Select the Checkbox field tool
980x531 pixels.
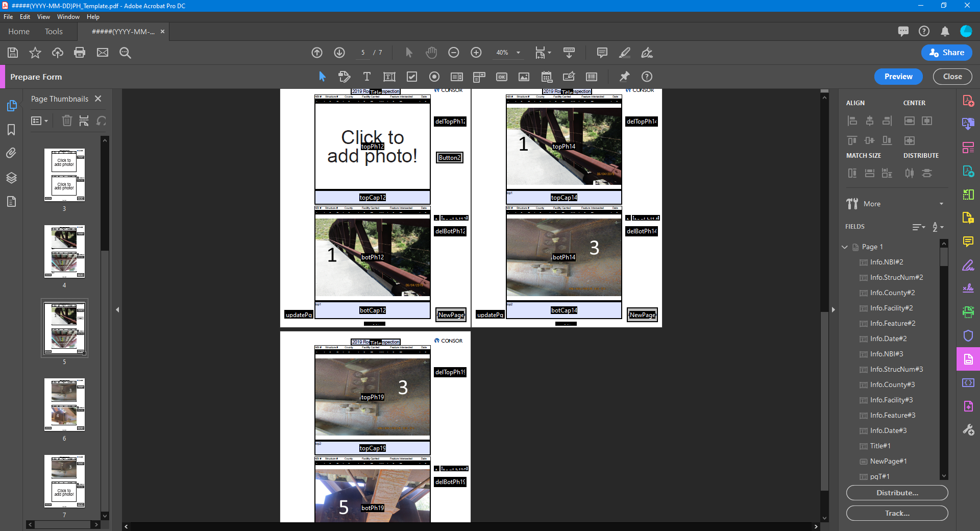pos(412,77)
